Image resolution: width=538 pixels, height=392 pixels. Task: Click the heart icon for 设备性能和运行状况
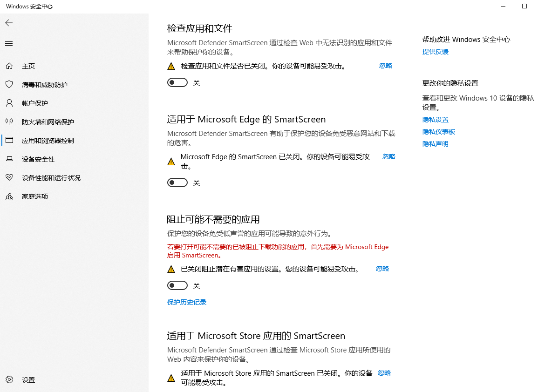click(9, 177)
